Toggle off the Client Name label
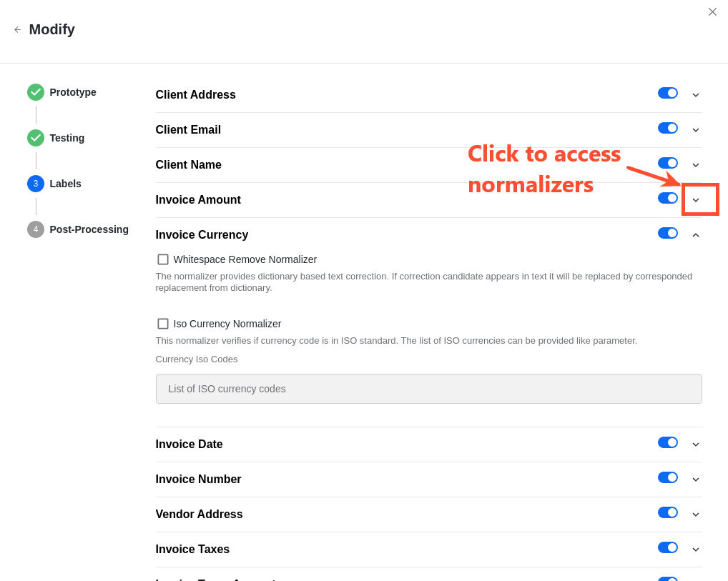 tap(668, 164)
